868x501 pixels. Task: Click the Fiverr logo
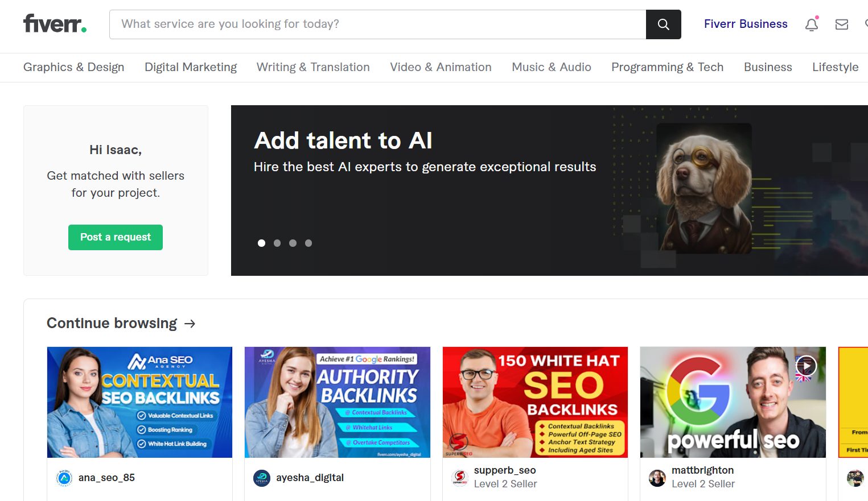pyautogui.click(x=55, y=24)
